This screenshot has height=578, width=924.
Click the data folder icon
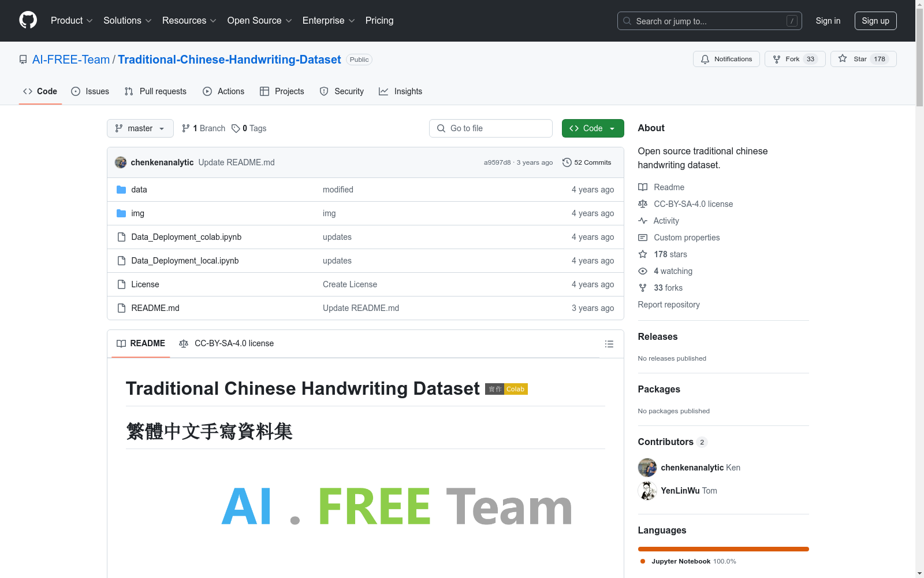(x=121, y=190)
